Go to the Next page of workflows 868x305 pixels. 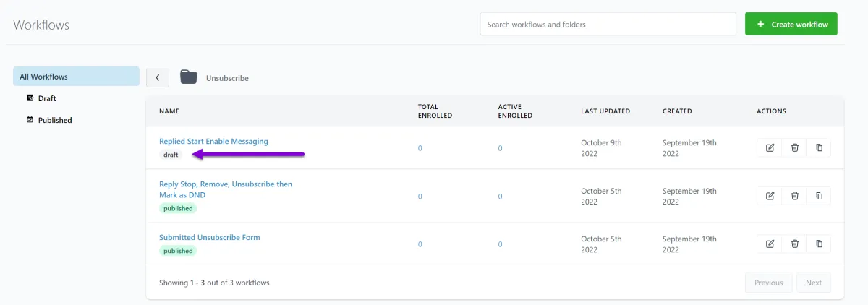[x=814, y=283]
